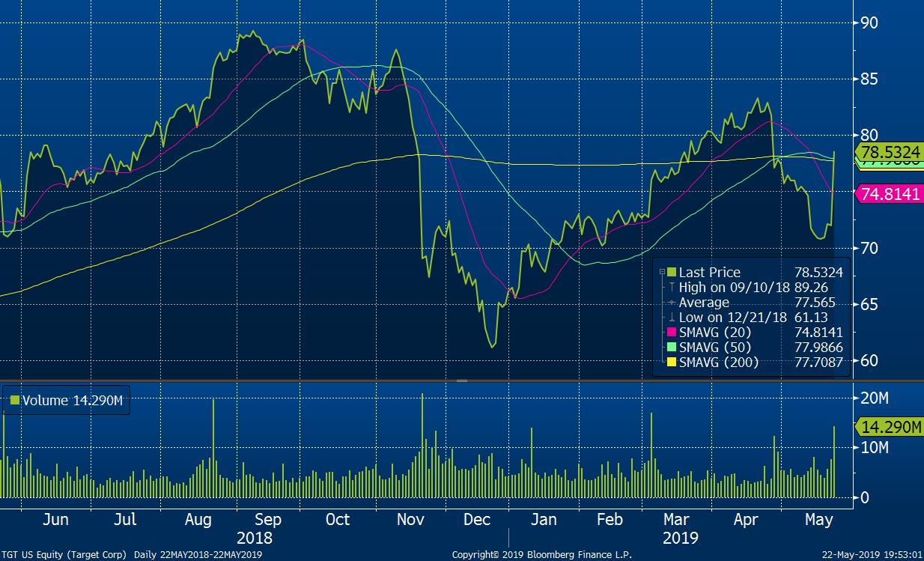Image resolution: width=924 pixels, height=561 pixels.
Task: Click the Average marker icon in legend
Action: (x=672, y=303)
